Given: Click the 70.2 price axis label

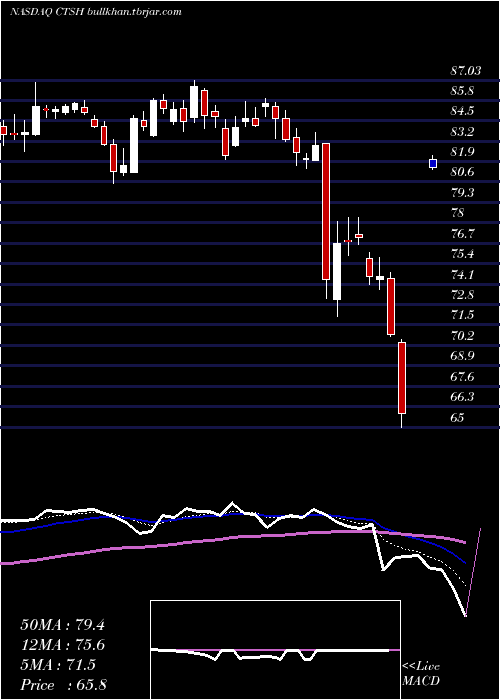Looking at the screenshot, I should click(x=462, y=335).
